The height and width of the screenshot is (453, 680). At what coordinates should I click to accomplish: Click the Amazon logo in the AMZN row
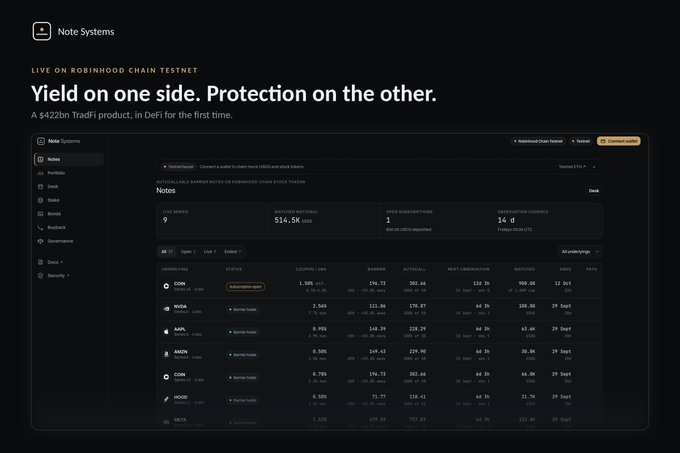(x=166, y=354)
